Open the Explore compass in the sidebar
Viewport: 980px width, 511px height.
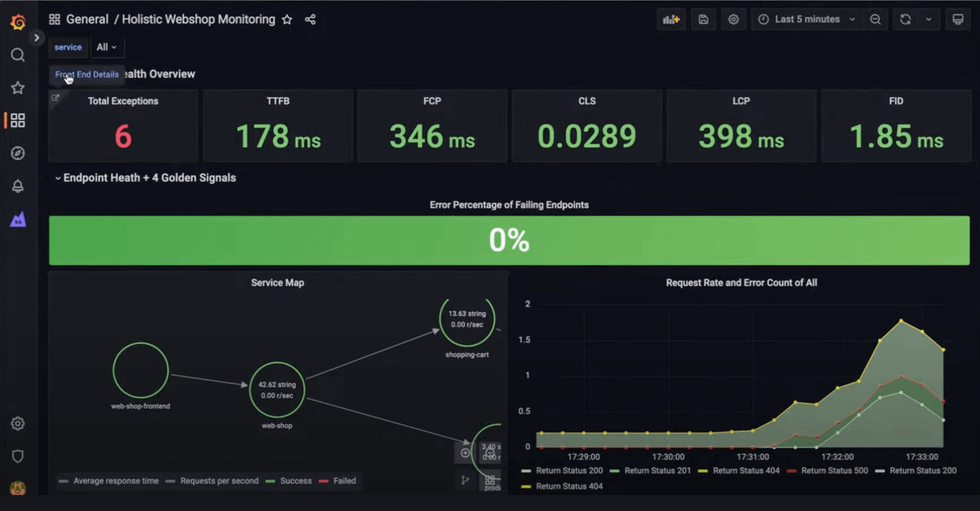(18, 153)
